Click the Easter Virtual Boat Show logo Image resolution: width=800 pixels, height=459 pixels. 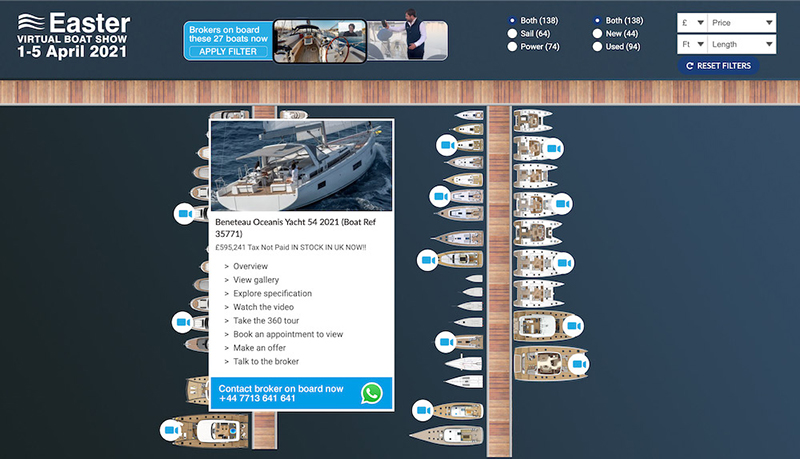click(x=73, y=36)
